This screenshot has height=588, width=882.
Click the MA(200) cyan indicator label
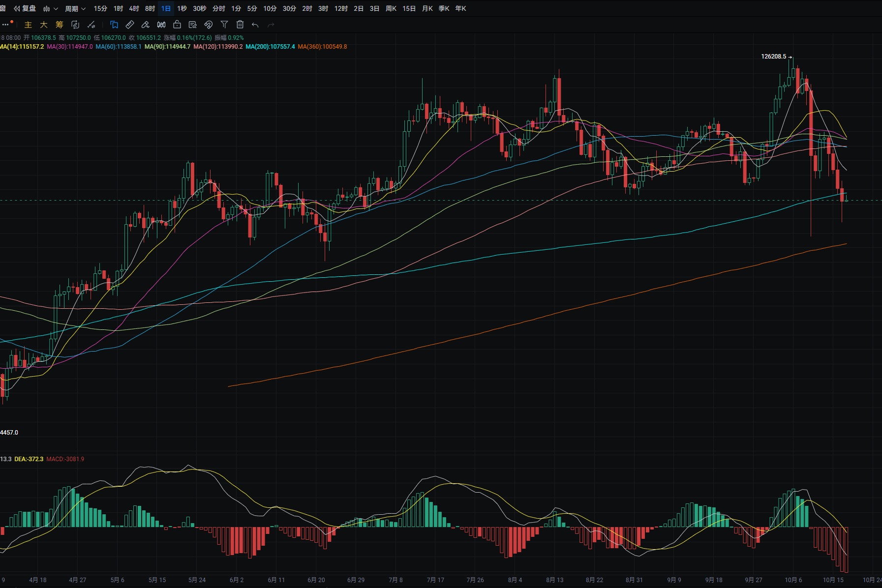270,47
